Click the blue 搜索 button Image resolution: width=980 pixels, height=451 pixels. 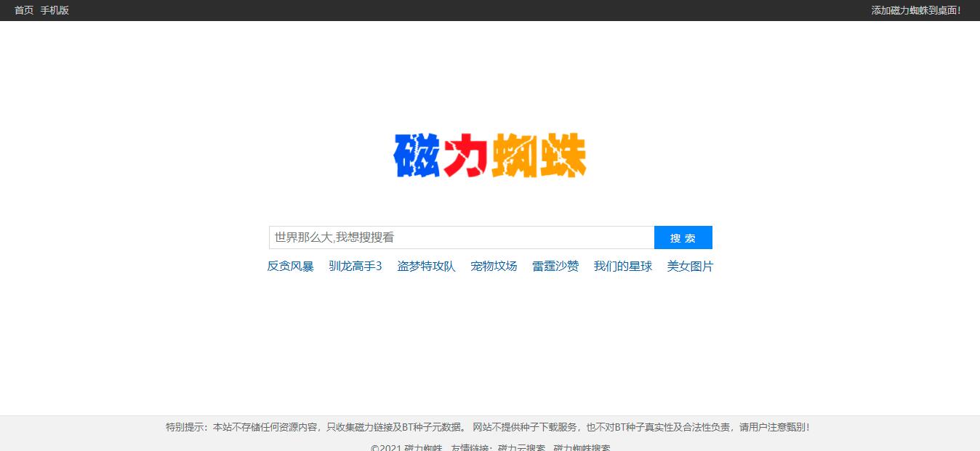pyautogui.click(x=683, y=237)
